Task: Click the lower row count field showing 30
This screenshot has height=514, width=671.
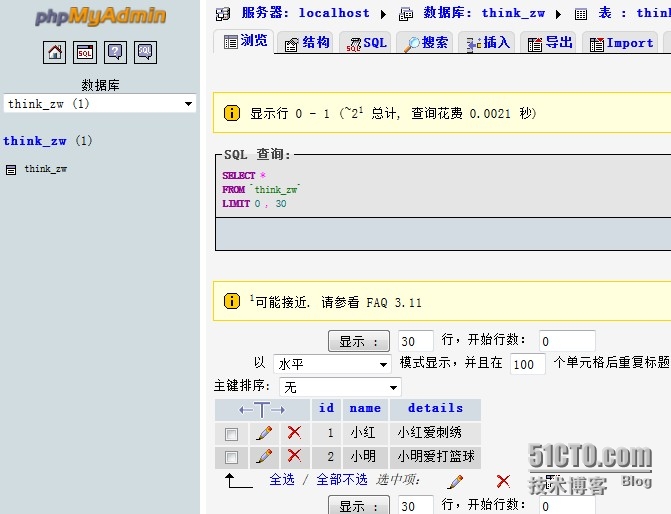Action: 416,505
